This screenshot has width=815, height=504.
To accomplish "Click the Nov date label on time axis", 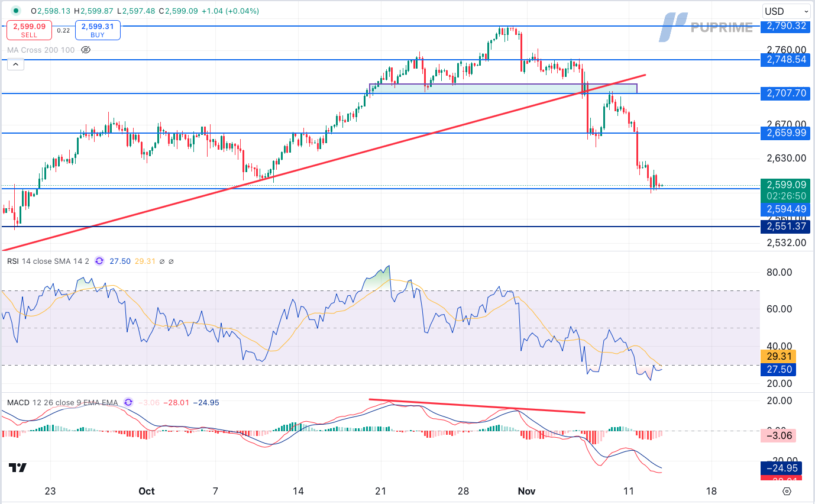I will coord(526,492).
